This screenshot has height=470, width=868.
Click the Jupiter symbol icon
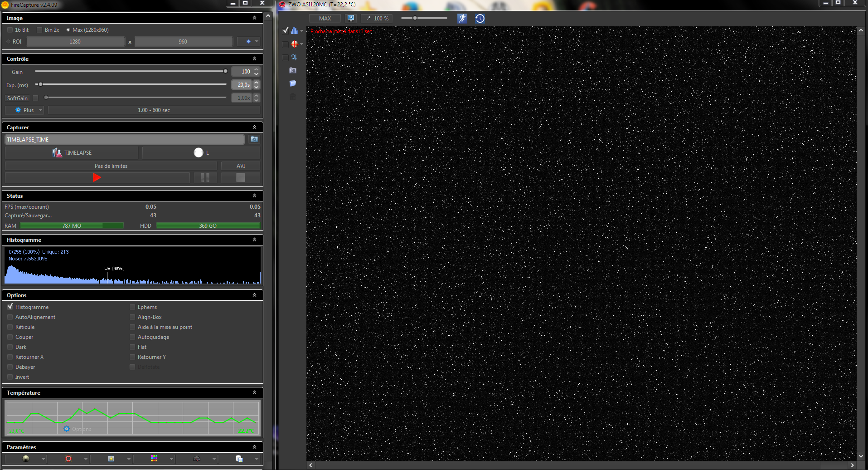click(294, 57)
